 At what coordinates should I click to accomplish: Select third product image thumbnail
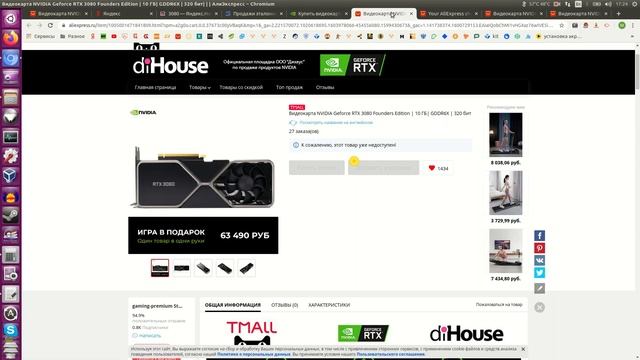(x=203, y=268)
